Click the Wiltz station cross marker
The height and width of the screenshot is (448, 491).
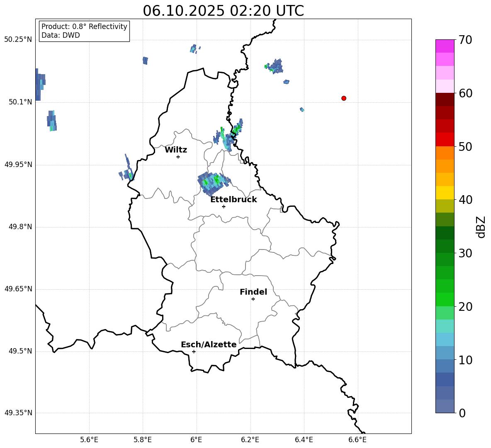178,157
